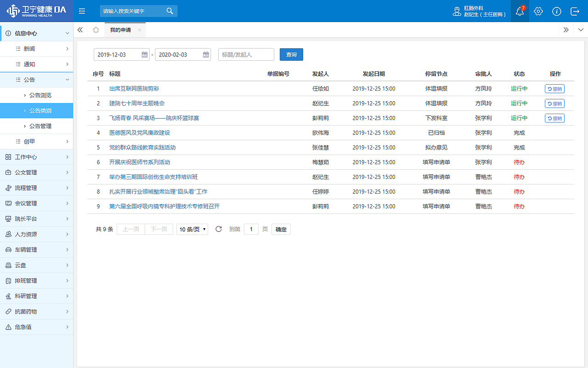Click the info icon in the top bar
This screenshot has height=368, width=588.
click(556, 11)
